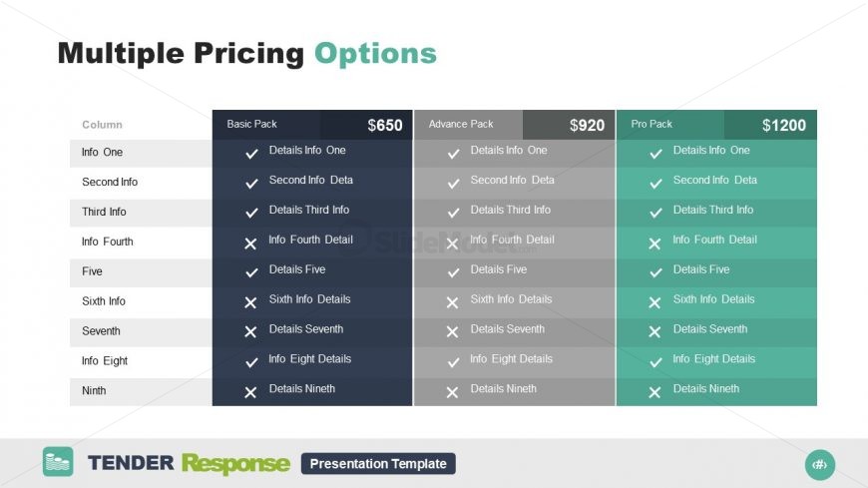Click the $650 price box
868x488 pixels.
point(366,125)
